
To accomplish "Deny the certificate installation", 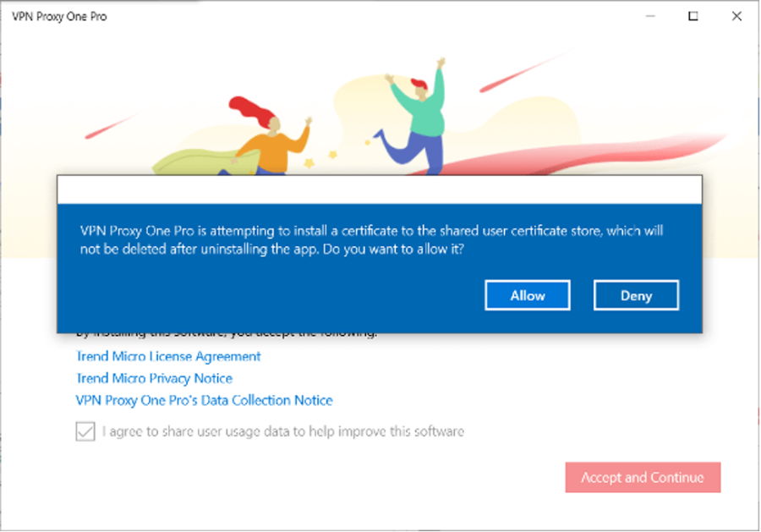I will click(x=636, y=295).
